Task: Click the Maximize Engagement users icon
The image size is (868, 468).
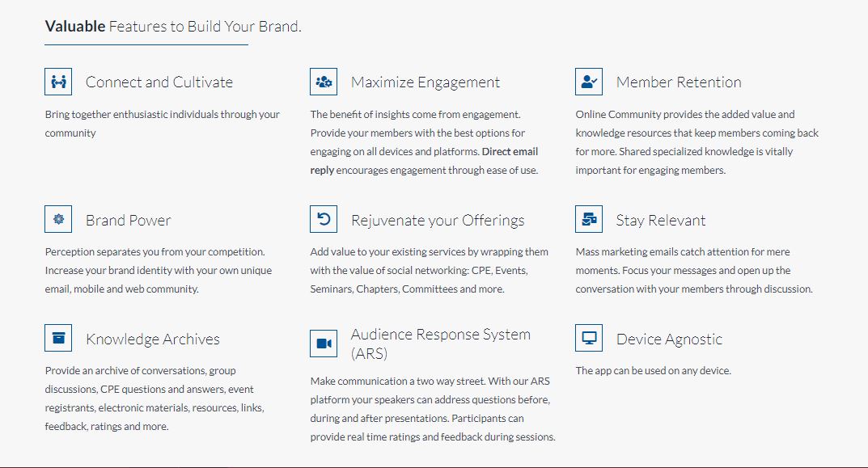Action: pyautogui.click(x=324, y=82)
